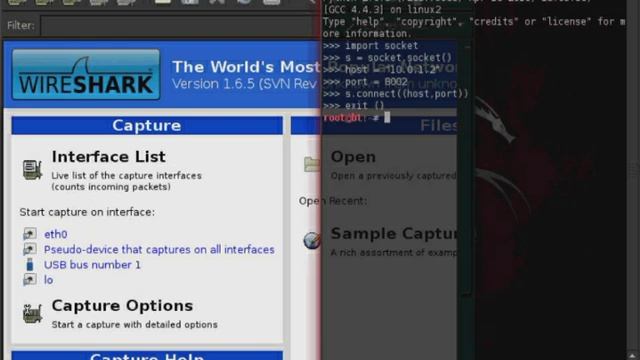640x360 pixels.
Task: Start capture on eth0
Action: tap(56, 234)
